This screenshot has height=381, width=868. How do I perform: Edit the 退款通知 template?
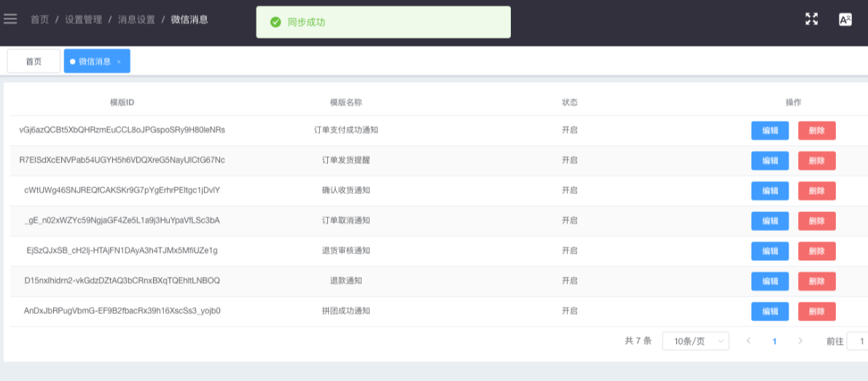pos(770,281)
